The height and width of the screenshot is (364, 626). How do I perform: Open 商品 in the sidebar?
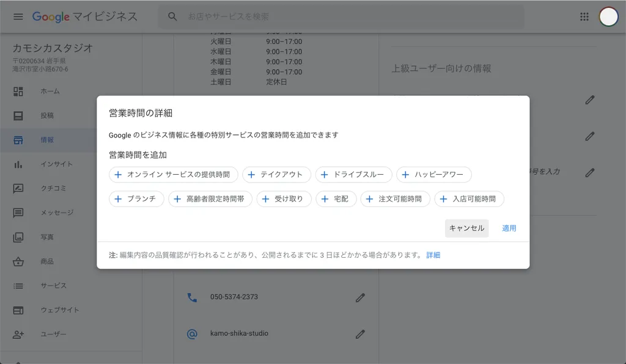[x=46, y=261]
